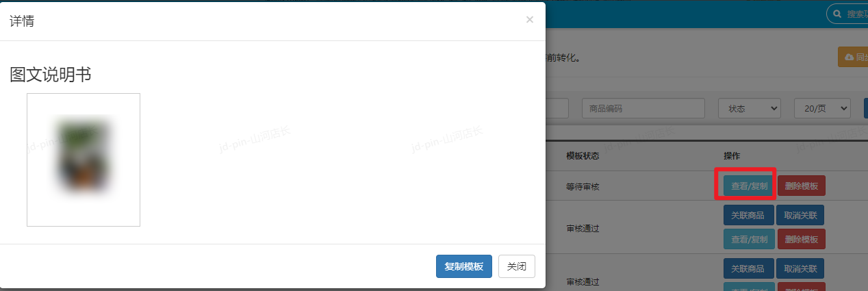
Task: Expand the 状态 dropdown filter
Action: click(749, 108)
